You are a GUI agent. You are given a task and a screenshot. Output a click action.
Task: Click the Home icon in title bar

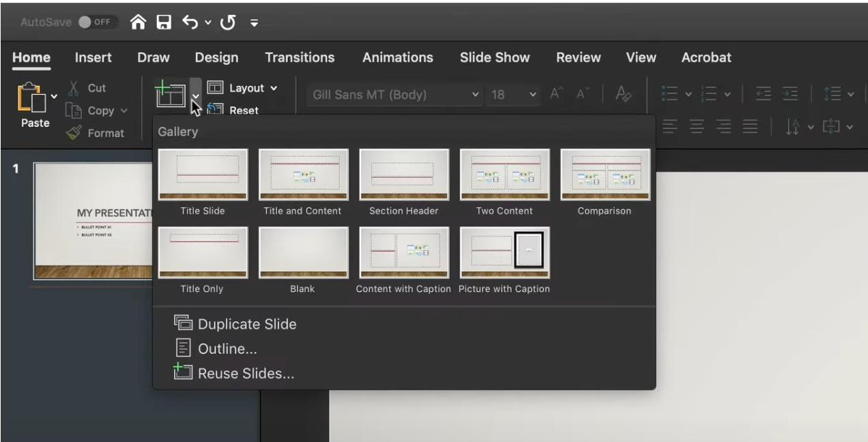tap(139, 23)
